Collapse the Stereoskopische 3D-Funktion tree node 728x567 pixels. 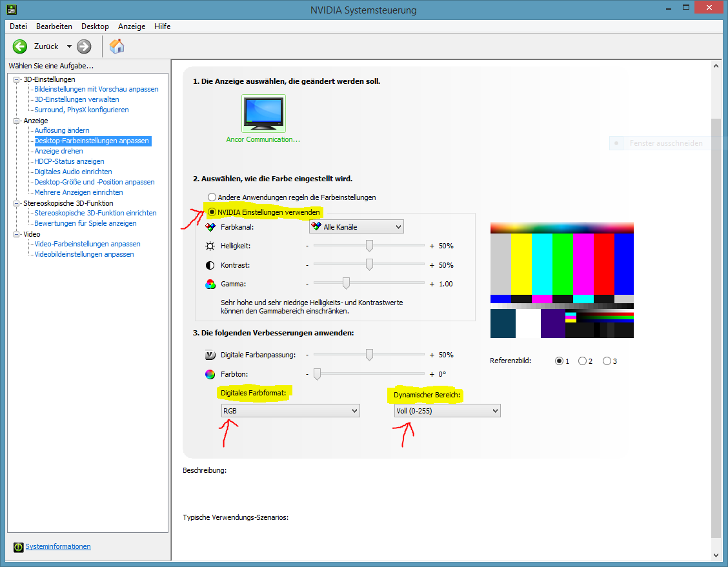pyautogui.click(x=17, y=203)
